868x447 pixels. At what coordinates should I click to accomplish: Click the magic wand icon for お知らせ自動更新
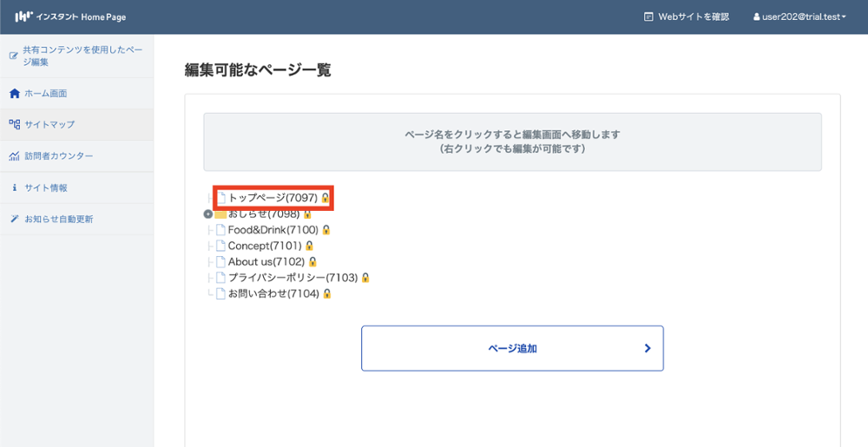[x=14, y=219]
